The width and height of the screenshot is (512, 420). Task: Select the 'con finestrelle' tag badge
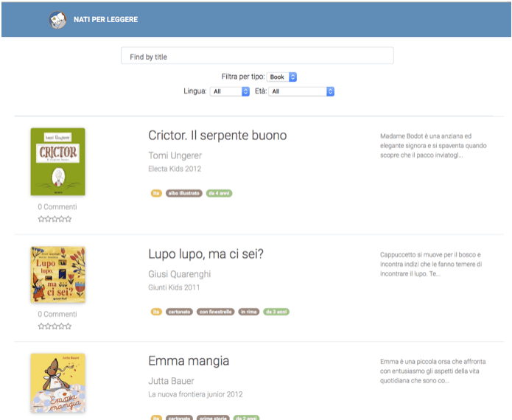[x=216, y=312]
